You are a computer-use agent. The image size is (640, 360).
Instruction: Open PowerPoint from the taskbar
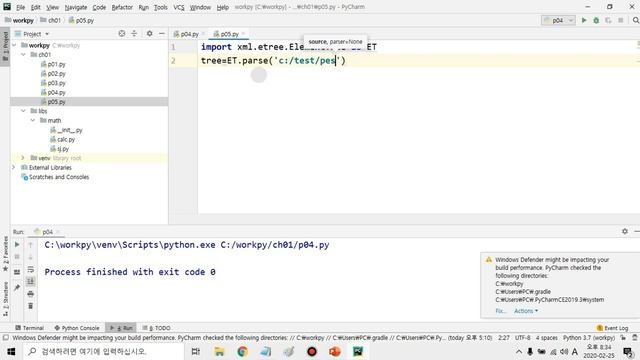pos(335,351)
